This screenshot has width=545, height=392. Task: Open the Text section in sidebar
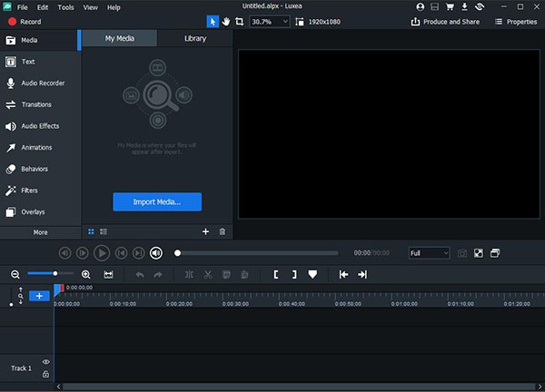[x=40, y=62]
